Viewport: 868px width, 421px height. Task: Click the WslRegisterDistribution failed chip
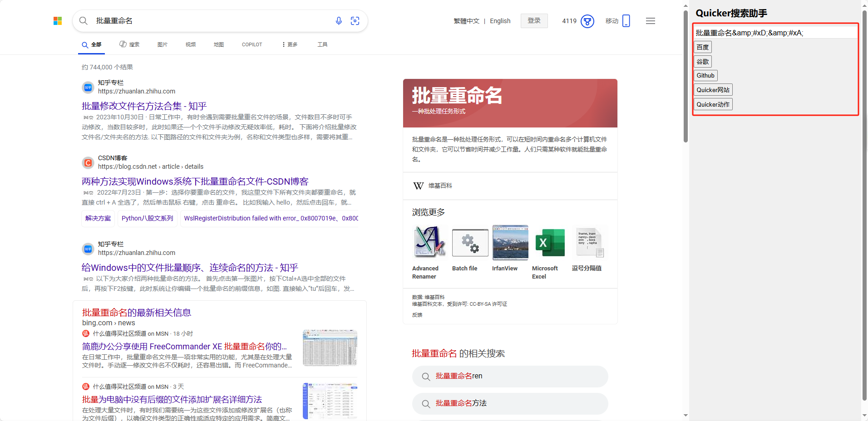coord(270,218)
